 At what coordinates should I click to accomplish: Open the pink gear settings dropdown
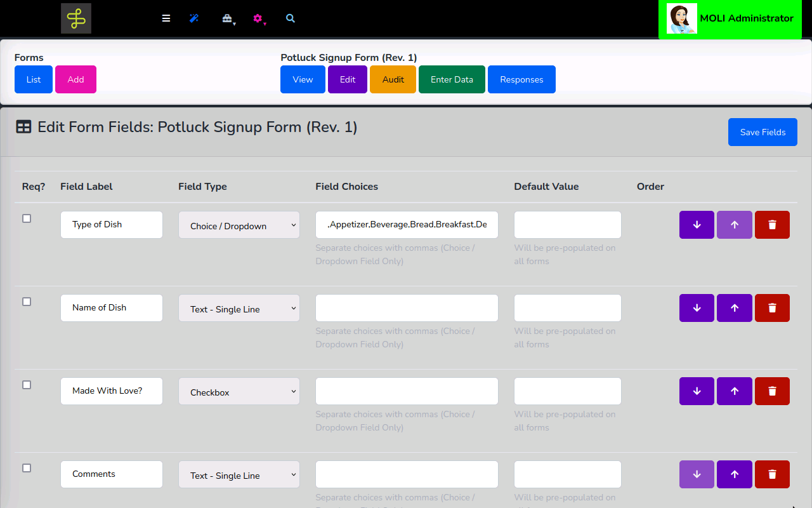pyautogui.click(x=259, y=19)
